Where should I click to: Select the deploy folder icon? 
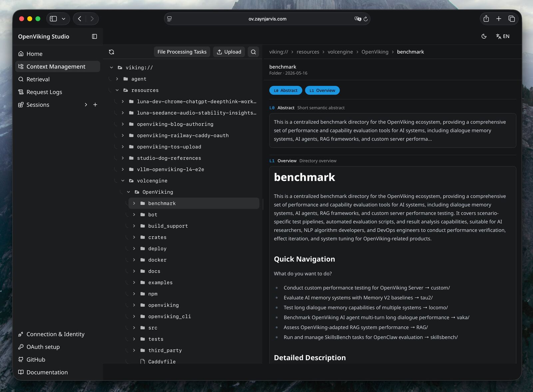pos(143,249)
